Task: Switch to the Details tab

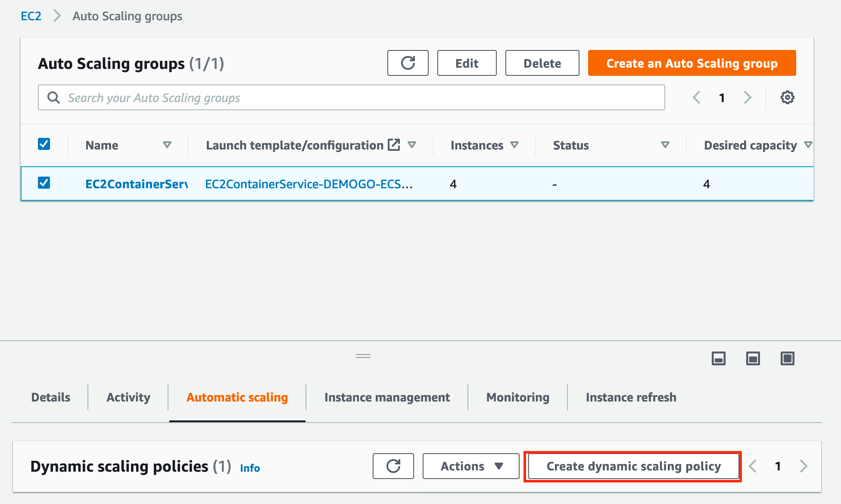Action: coord(51,397)
